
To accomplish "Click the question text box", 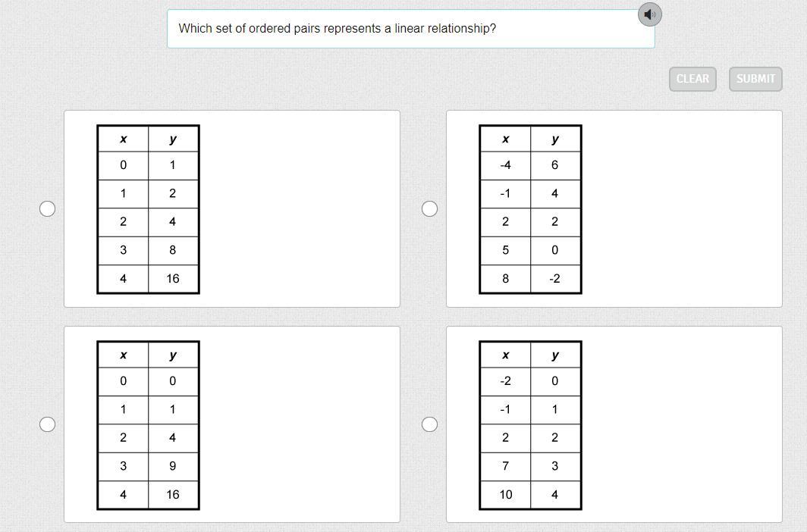I will [411, 29].
